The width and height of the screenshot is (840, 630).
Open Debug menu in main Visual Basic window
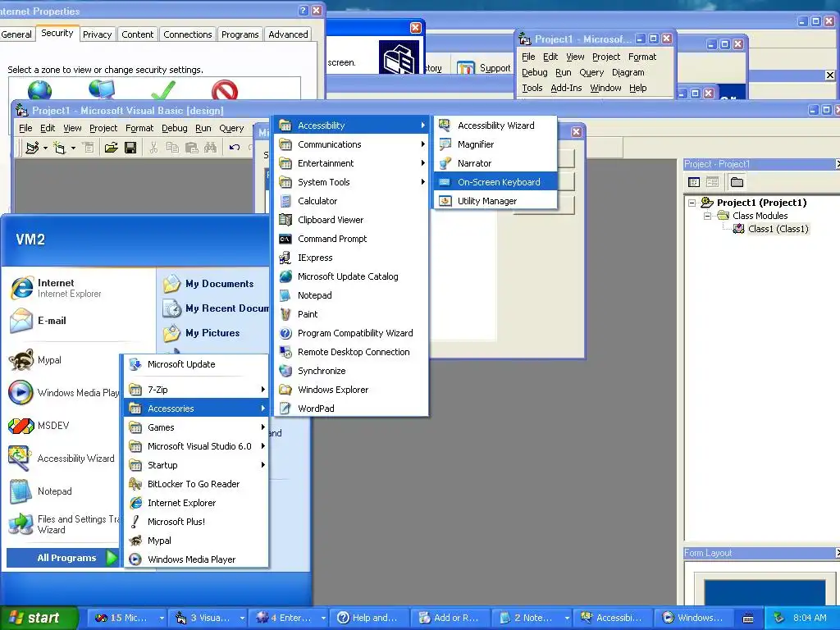click(174, 128)
